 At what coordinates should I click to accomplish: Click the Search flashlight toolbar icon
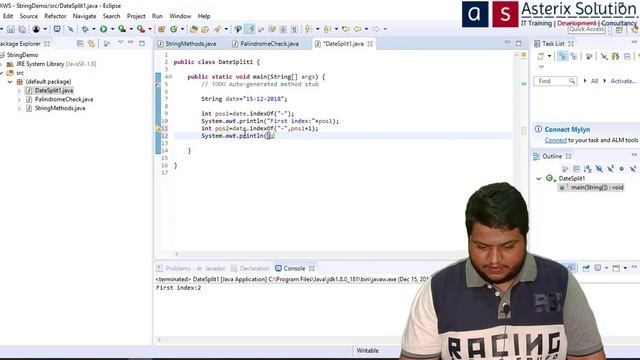point(217,29)
